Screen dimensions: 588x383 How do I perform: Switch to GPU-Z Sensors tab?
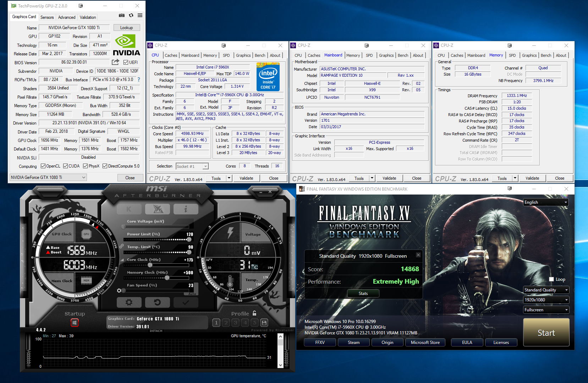pos(47,17)
